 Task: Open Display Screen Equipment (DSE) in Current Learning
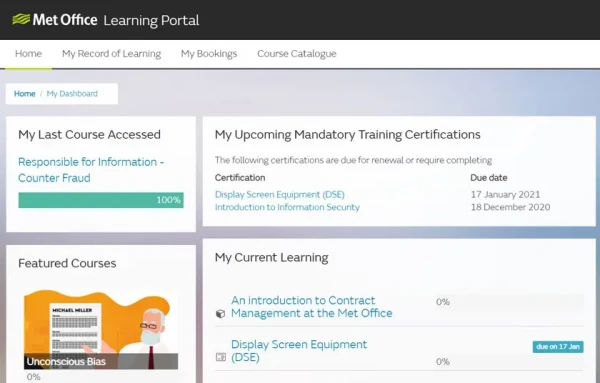click(299, 350)
